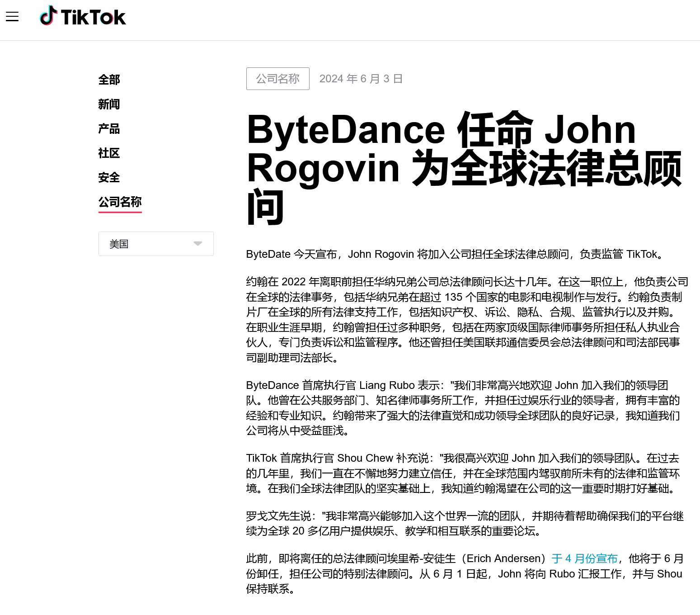Select the 全部 category
700x615 pixels.
coord(109,80)
